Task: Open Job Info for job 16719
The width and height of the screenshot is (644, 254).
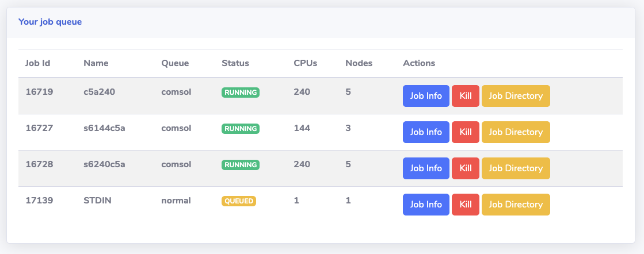Action: coord(426,96)
